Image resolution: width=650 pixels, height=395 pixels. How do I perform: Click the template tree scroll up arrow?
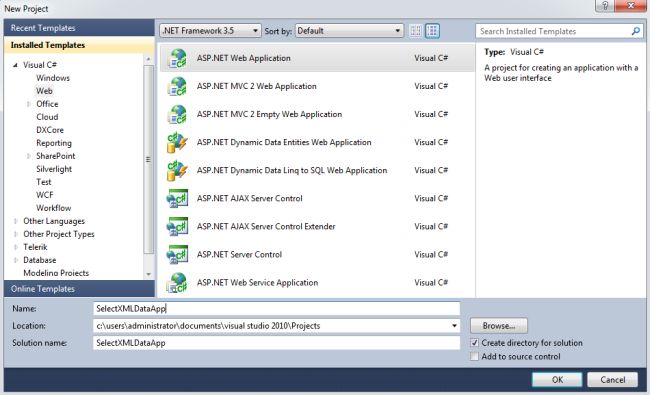tap(148, 59)
